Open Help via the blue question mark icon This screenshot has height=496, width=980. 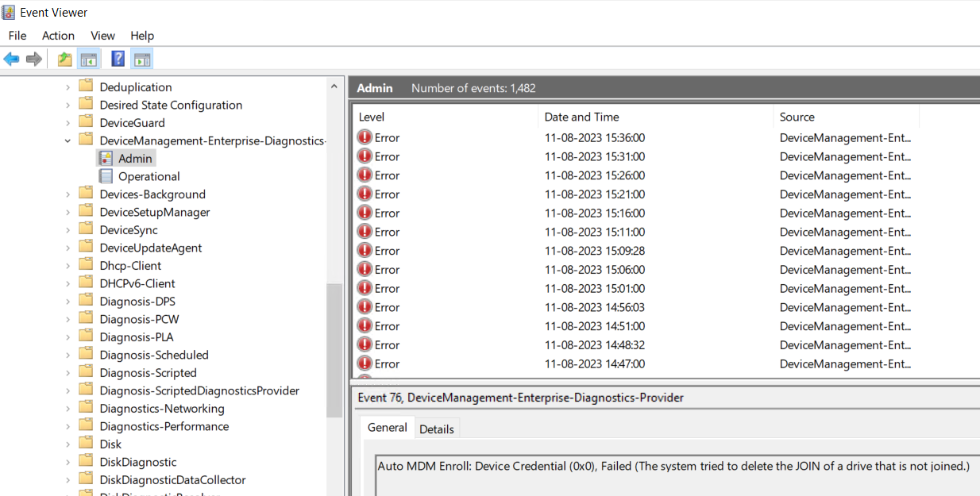click(x=118, y=60)
